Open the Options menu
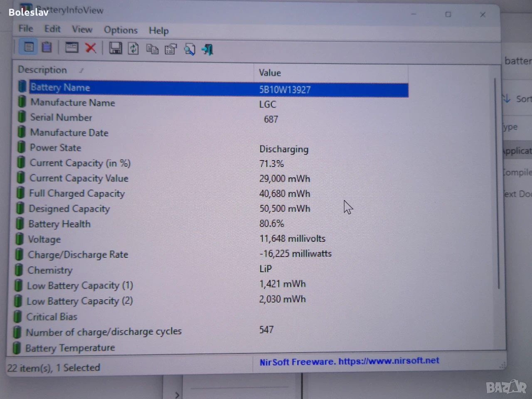The width and height of the screenshot is (532, 399). [x=121, y=30]
